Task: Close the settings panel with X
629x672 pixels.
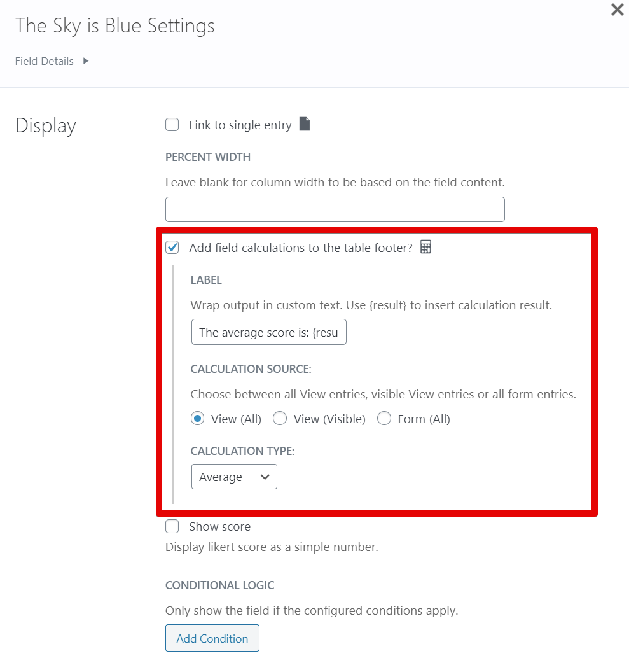Action: point(617,10)
